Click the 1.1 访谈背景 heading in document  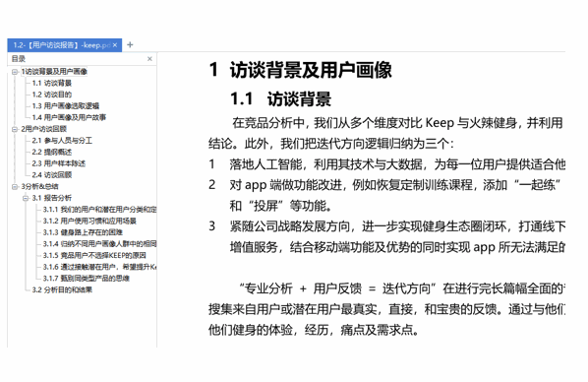(x=280, y=99)
